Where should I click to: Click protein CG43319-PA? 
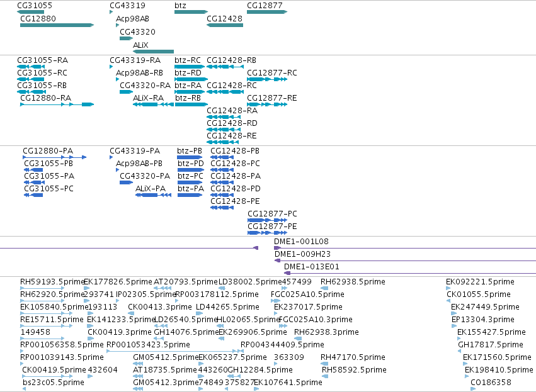pos(135,151)
